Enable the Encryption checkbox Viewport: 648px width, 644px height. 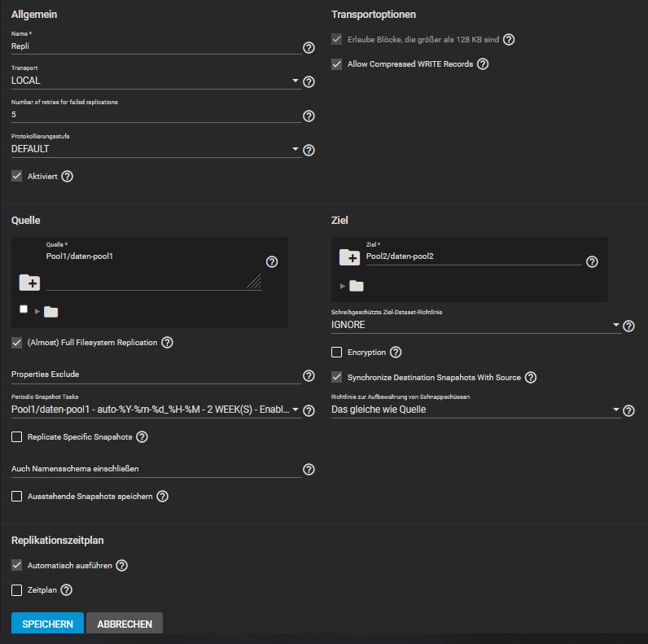click(x=337, y=353)
